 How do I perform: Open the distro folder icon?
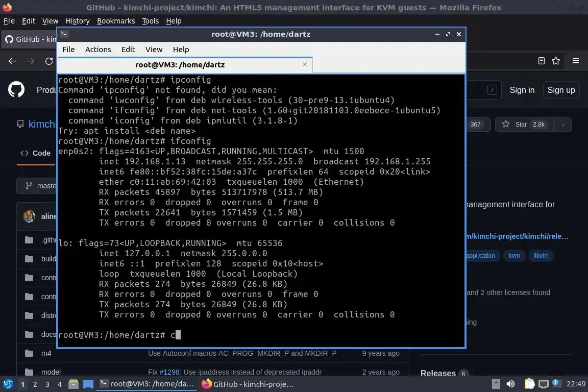point(29,315)
